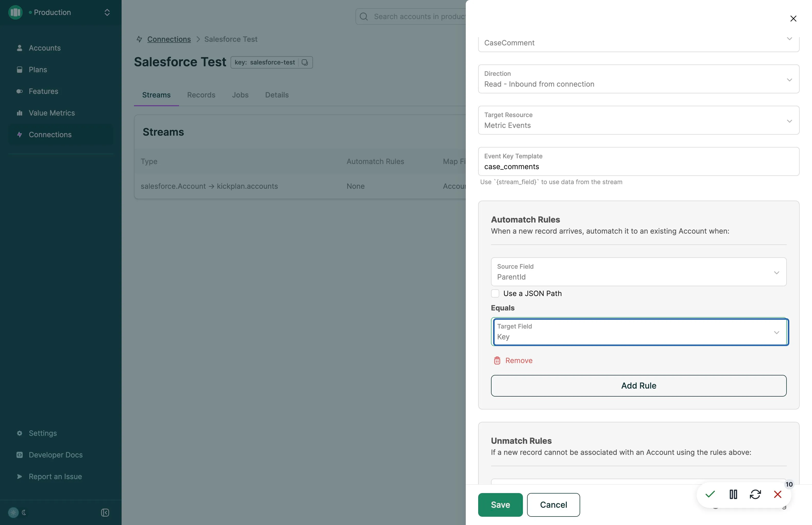This screenshot has width=812, height=525.
Task: Switch to the Jobs tab
Action: pos(240,95)
